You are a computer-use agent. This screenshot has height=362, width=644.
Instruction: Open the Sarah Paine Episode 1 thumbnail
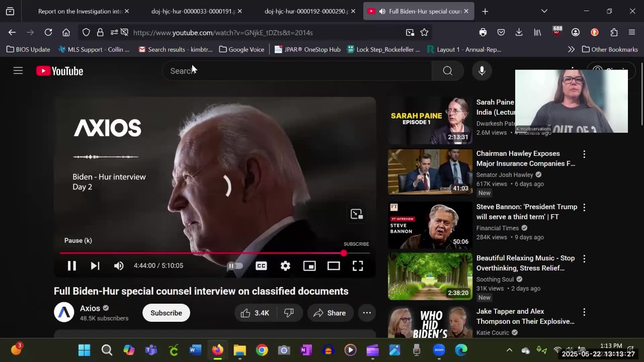pos(430,121)
